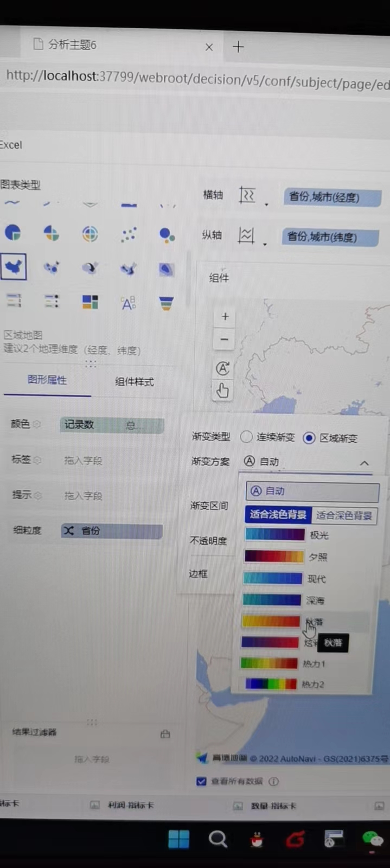
Task: Select 区域渐变 radio button
Action: point(309,438)
